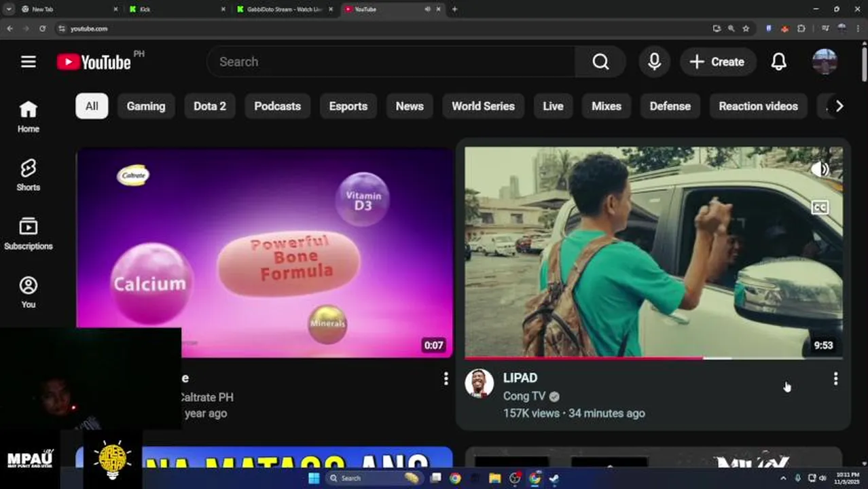This screenshot has height=489, width=868.
Task: Open taskbar clock and date
Action: coord(848,478)
